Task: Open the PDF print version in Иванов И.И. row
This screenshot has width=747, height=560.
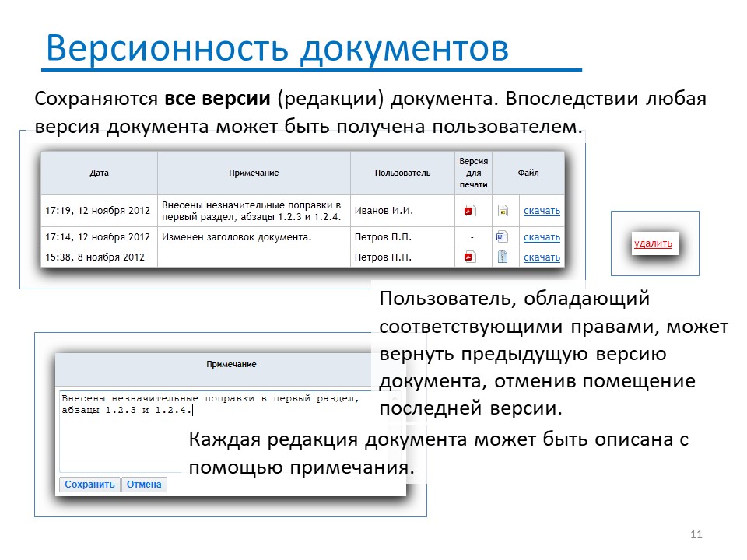Action: click(468, 211)
